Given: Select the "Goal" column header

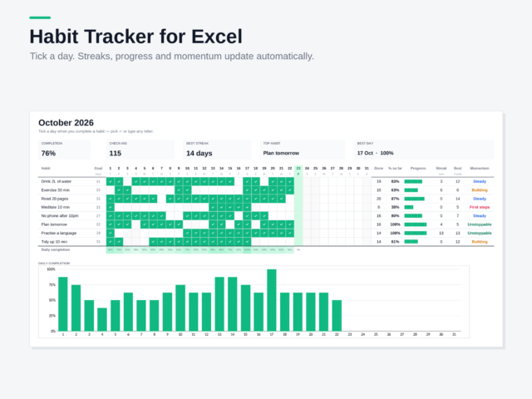Looking at the screenshot, I should (98, 168).
